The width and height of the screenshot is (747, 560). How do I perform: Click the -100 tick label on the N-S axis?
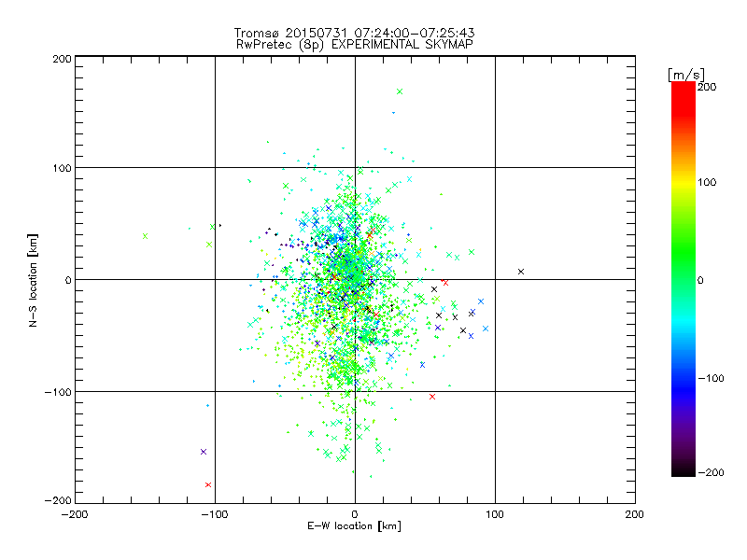(x=58, y=392)
